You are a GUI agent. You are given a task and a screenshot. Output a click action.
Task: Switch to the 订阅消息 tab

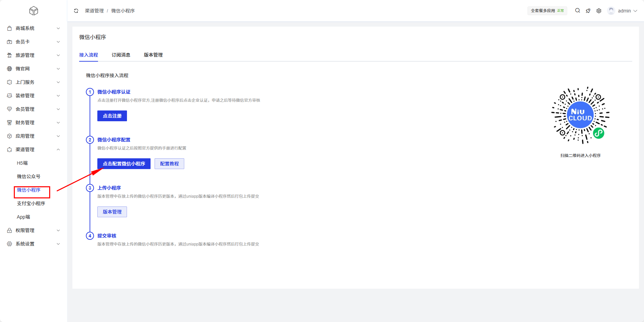tap(121, 55)
